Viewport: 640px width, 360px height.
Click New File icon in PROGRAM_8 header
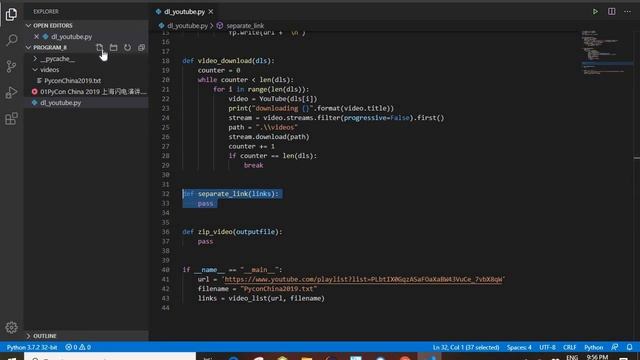coord(100,47)
